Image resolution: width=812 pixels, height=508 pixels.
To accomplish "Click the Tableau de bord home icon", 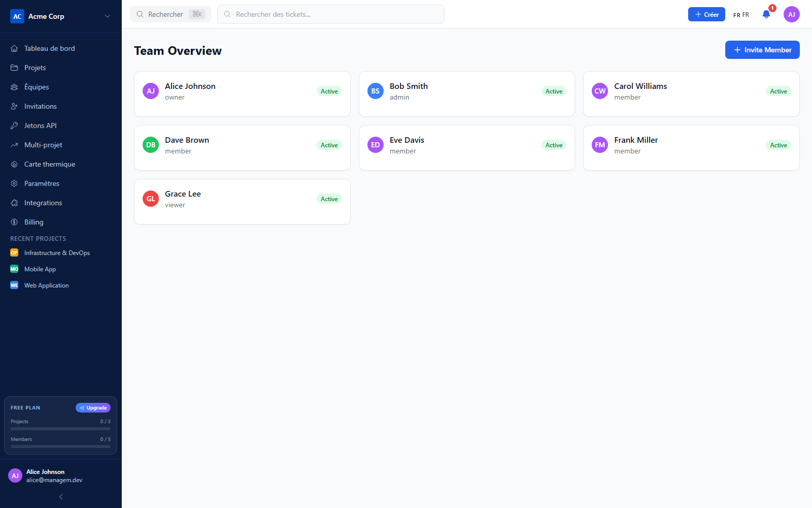I will pos(14,48).
